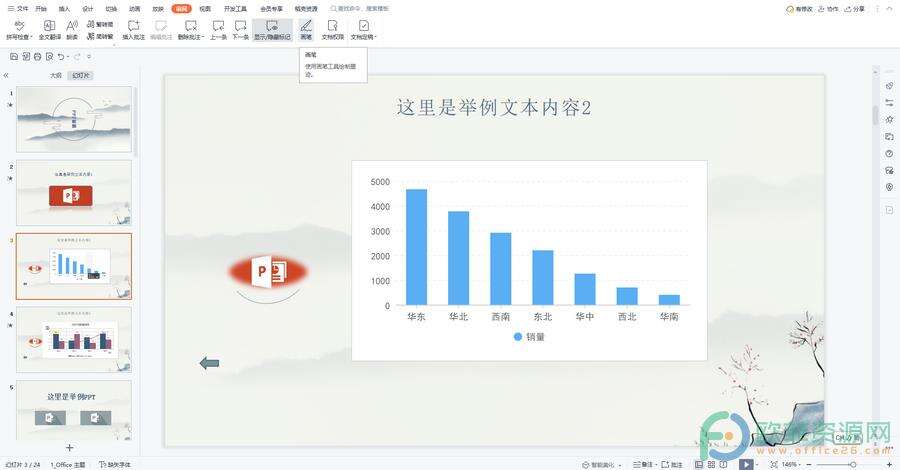Image resolution: width=900 pixels, height=470 pixels.
Task: Open the spell check dropdown arrow
Action: click(32, 37)
